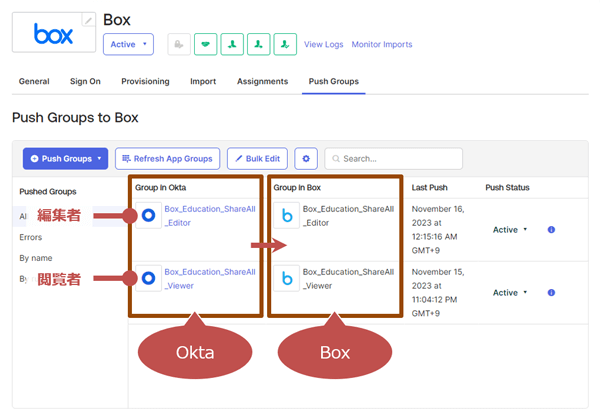Image resolution: width=600 pixels, height=420 pixels.
Task: Click the green user deactivation icon
Action: [x=285, y=44]
